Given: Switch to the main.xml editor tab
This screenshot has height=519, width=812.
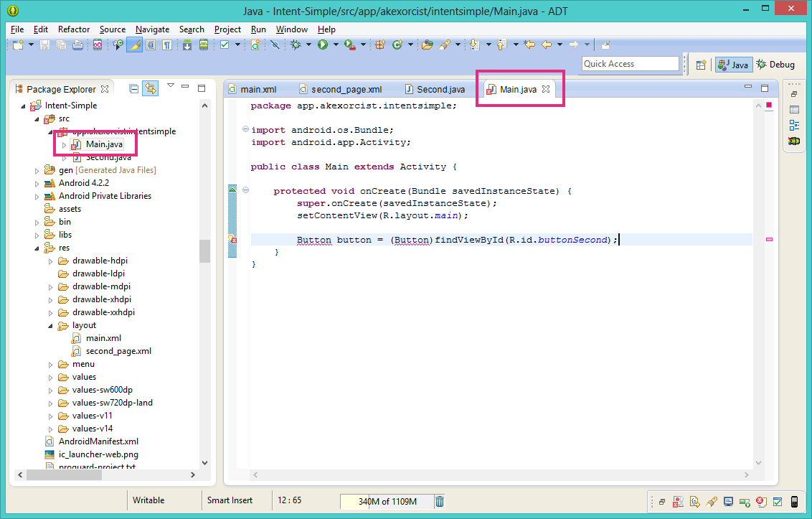Looking at the screenshot, I should [252, 89].
